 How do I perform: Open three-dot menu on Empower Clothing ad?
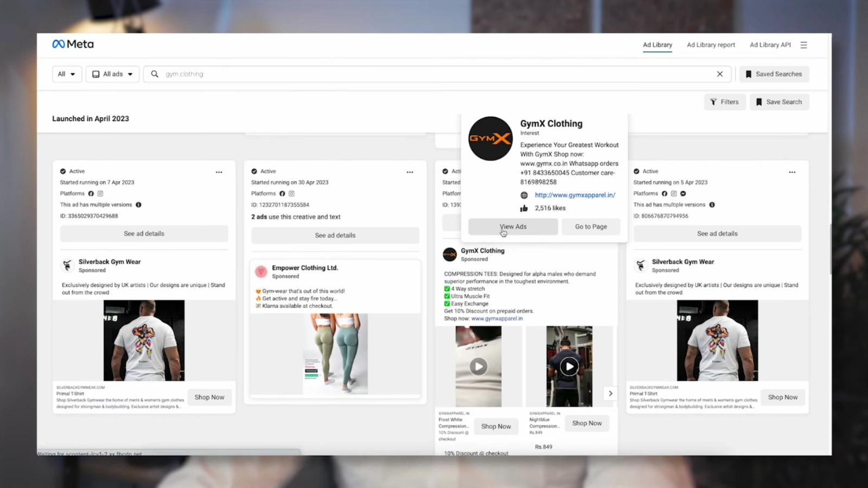[x=410, y=172]
